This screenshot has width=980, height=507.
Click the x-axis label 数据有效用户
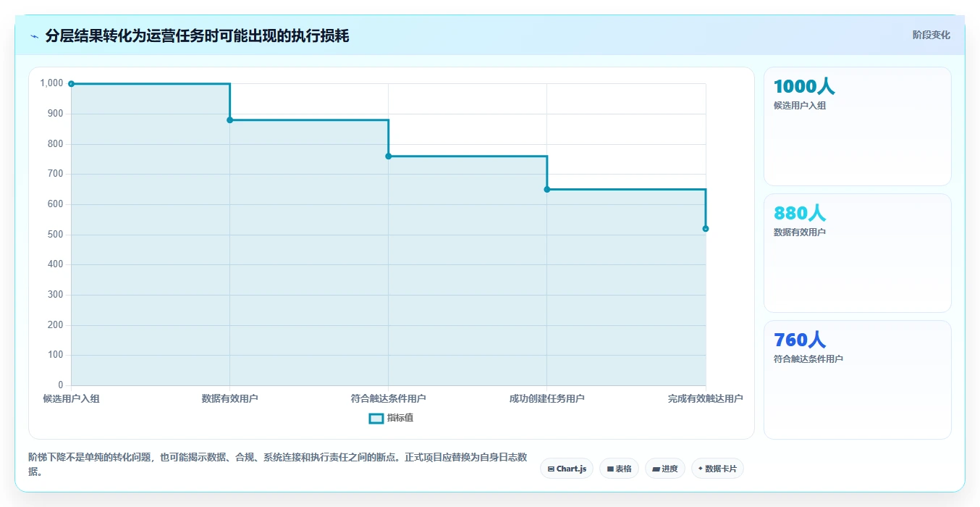tap(229, 398)
